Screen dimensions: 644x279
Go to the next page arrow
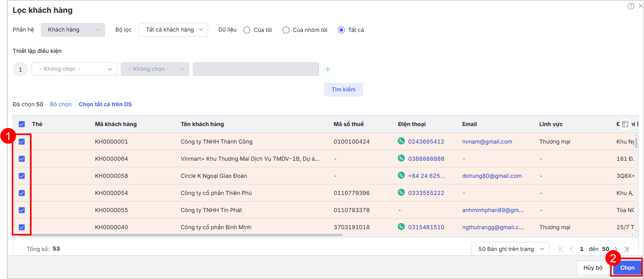[x=616, y=249]
